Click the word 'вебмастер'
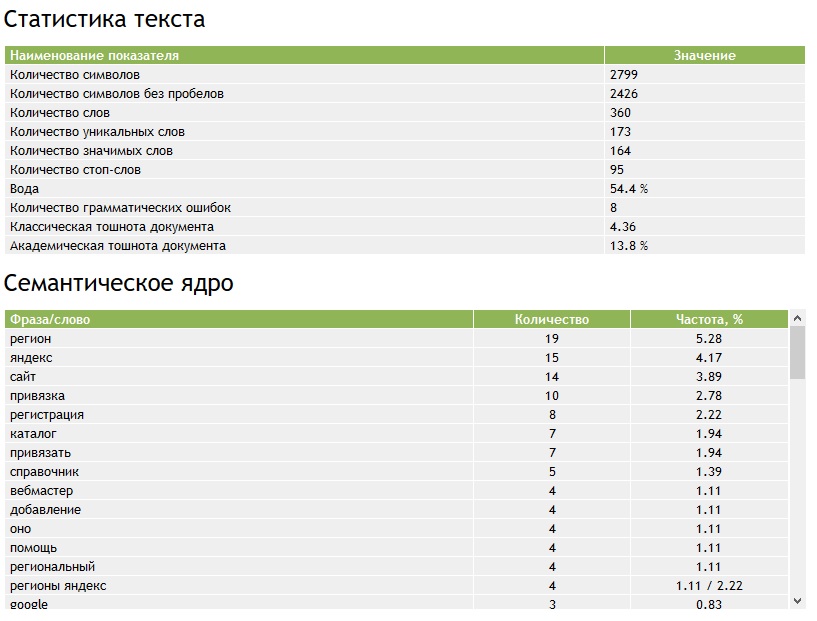817x621 pixels. [41, 491]
